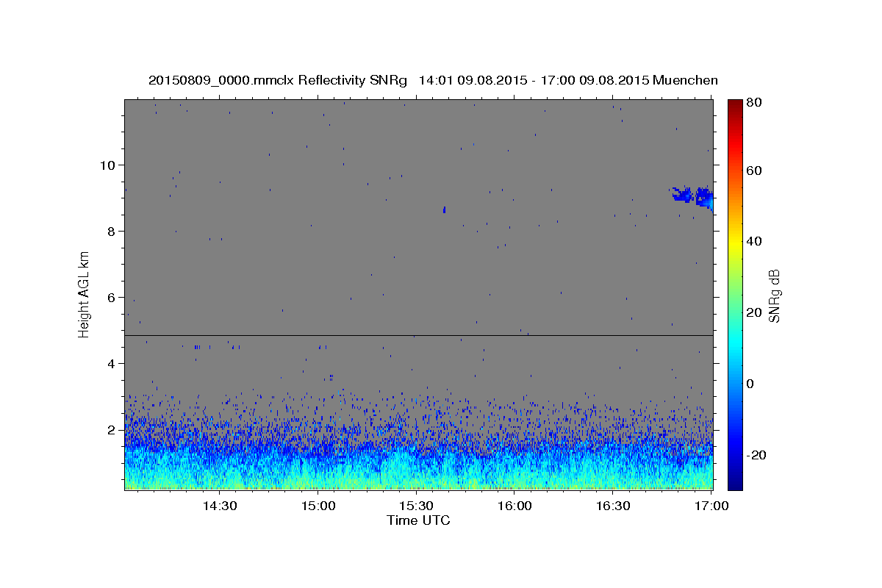Screen dimensions: 882x588
Task: Click the height tick label 2
Action: click(111, 429)
